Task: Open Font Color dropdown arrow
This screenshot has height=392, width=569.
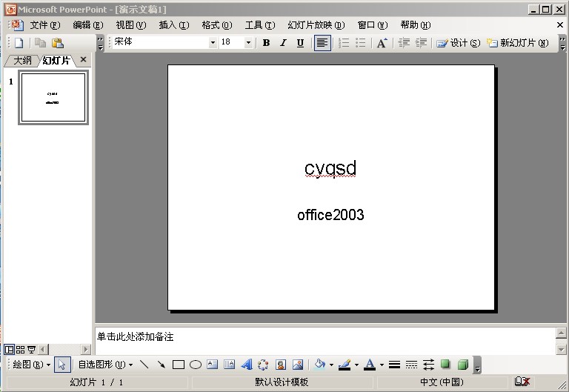Action: click(x=382, y=365)
